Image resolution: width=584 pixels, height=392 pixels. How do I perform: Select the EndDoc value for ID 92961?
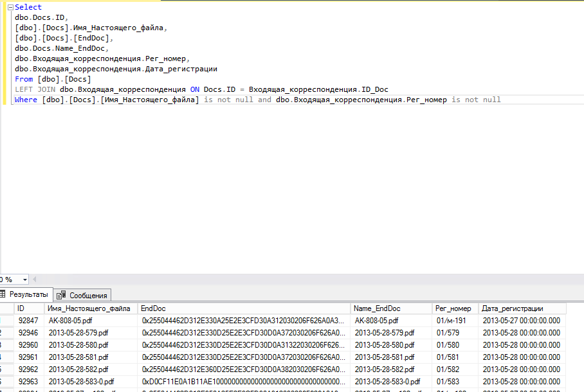point(244,357)
